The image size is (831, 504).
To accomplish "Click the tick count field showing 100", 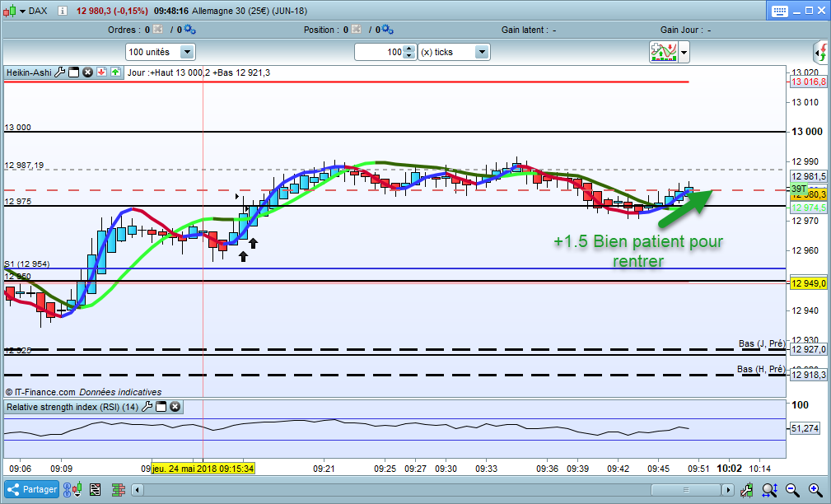I will pyautogui.click(x=380, y=52).
